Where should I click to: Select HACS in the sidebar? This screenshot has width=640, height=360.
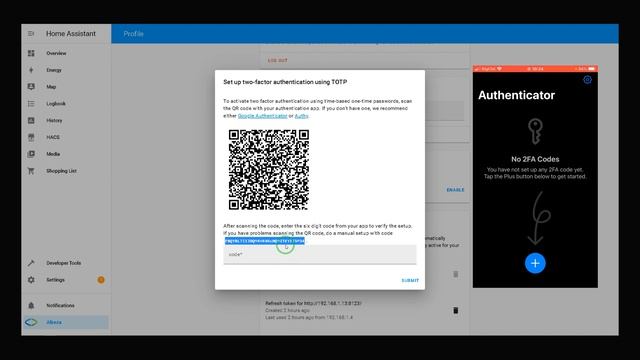[53, 137]
